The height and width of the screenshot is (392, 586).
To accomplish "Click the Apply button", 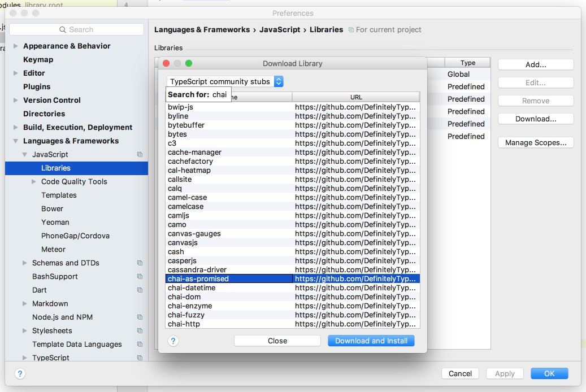I will pos(505,374).
